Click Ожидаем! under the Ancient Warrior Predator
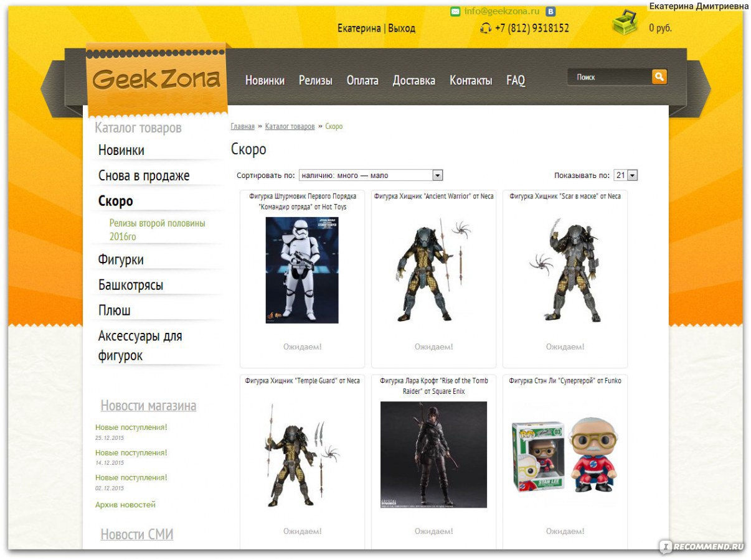Image resolution: width=751 pixels, height=560 pixels. 434,347
